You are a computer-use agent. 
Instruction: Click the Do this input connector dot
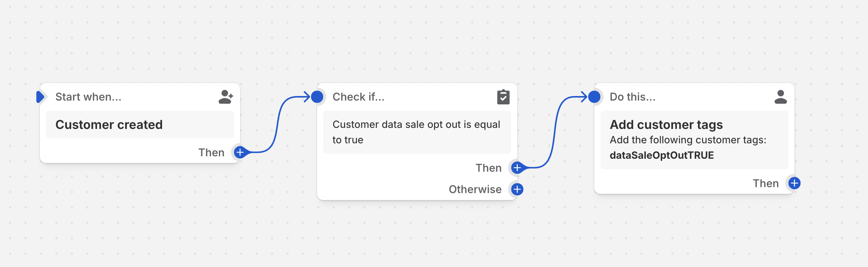click(x=594, y=97)
